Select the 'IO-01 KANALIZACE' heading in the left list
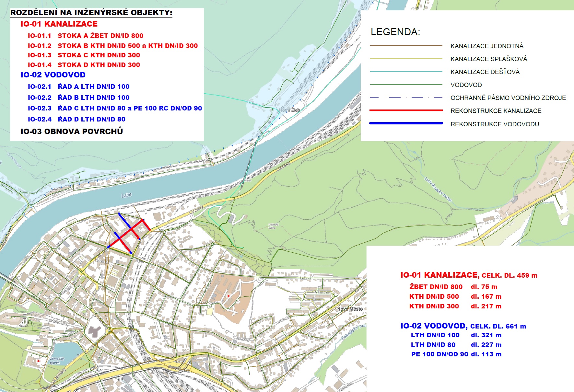This screenshot has height=392, width=574. coord(59,24)
